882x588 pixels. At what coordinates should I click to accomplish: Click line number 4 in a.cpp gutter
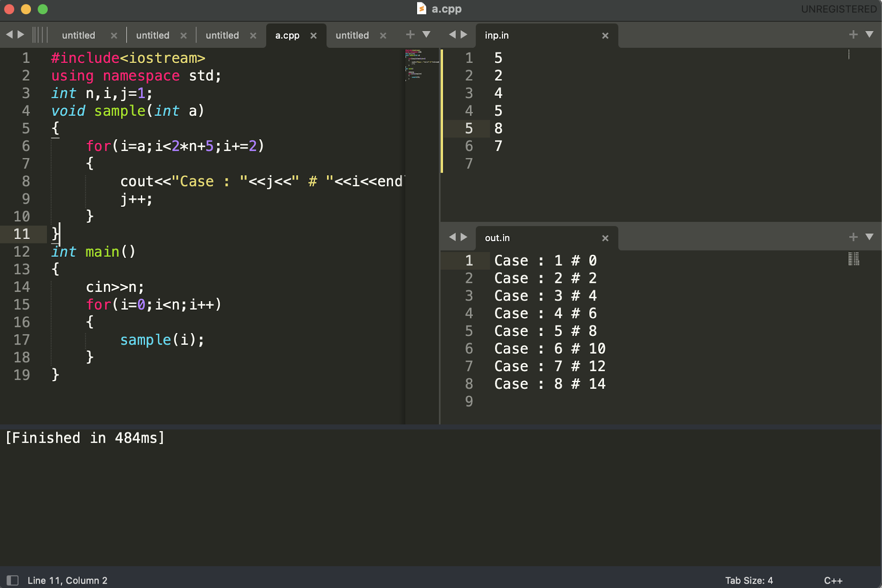[x=26, y=111]
